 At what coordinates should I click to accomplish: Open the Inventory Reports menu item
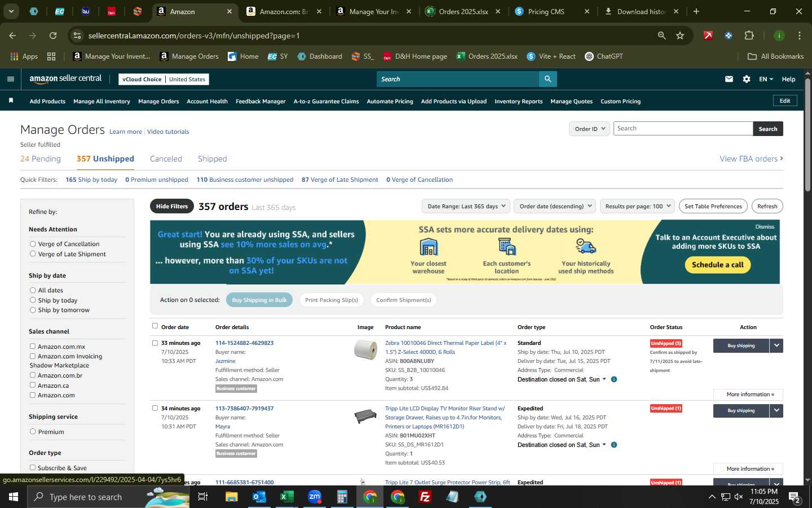[x=518, y=102]
